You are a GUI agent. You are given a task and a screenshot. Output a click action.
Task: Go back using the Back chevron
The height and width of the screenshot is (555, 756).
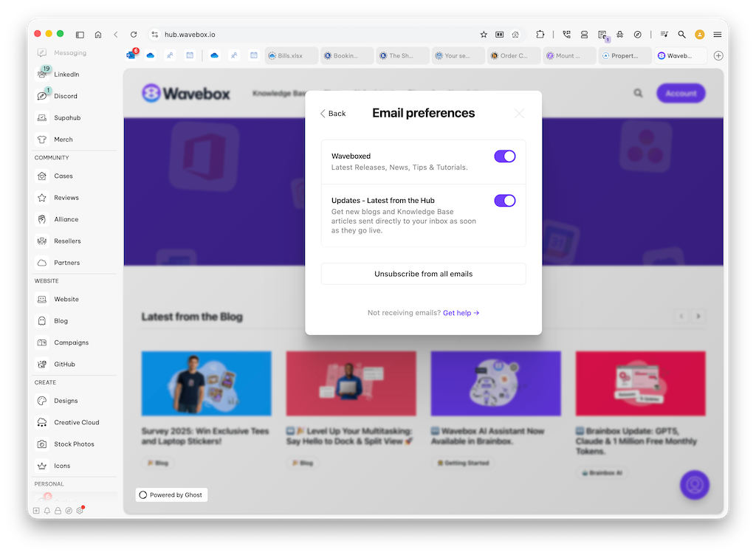click(333, 114)
